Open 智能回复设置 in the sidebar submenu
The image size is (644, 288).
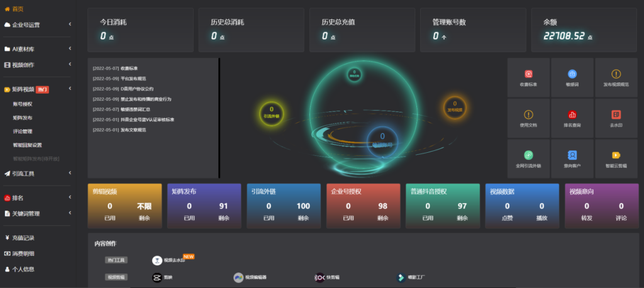(x=28, y=145)
